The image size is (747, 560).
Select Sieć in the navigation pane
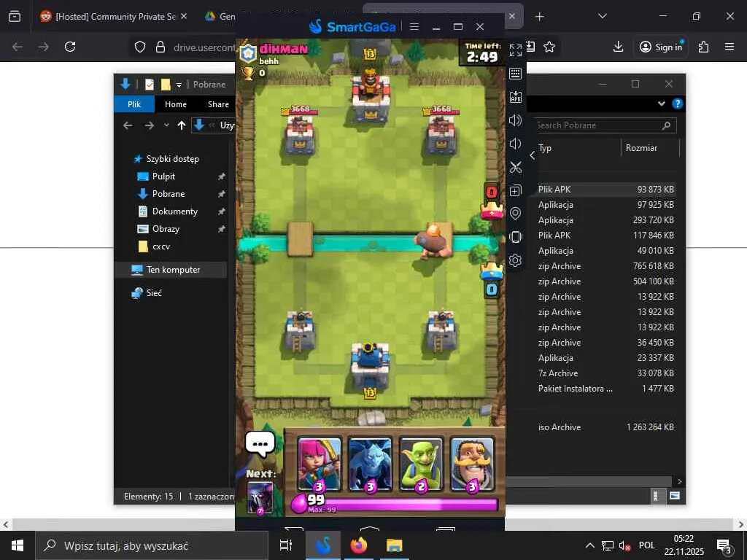pos(153,293)
